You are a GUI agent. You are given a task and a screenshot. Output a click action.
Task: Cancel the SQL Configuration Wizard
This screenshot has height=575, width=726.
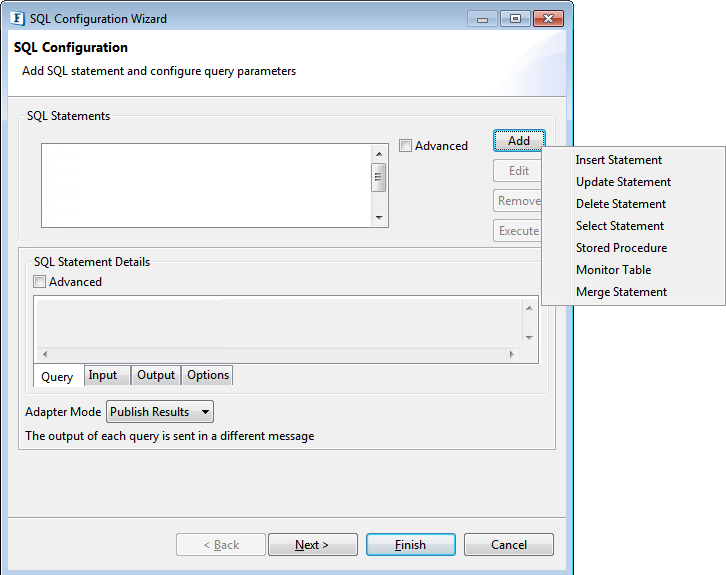tap(509, 545)
